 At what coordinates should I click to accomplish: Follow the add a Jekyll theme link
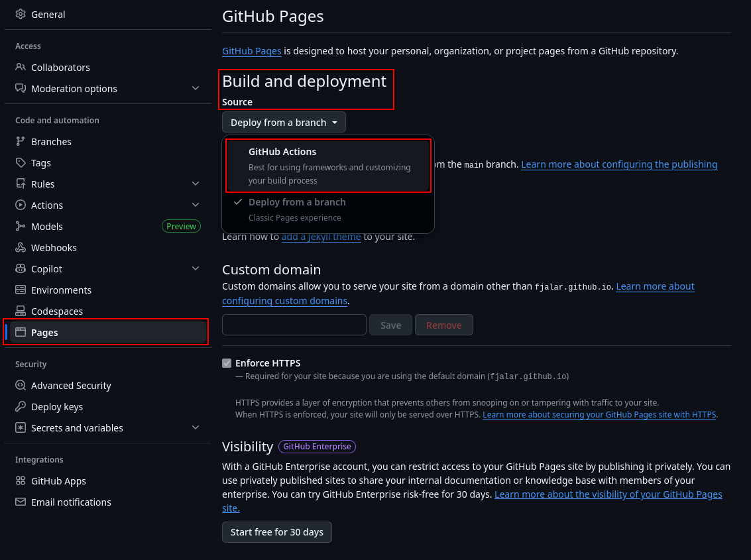pos(321,237)
